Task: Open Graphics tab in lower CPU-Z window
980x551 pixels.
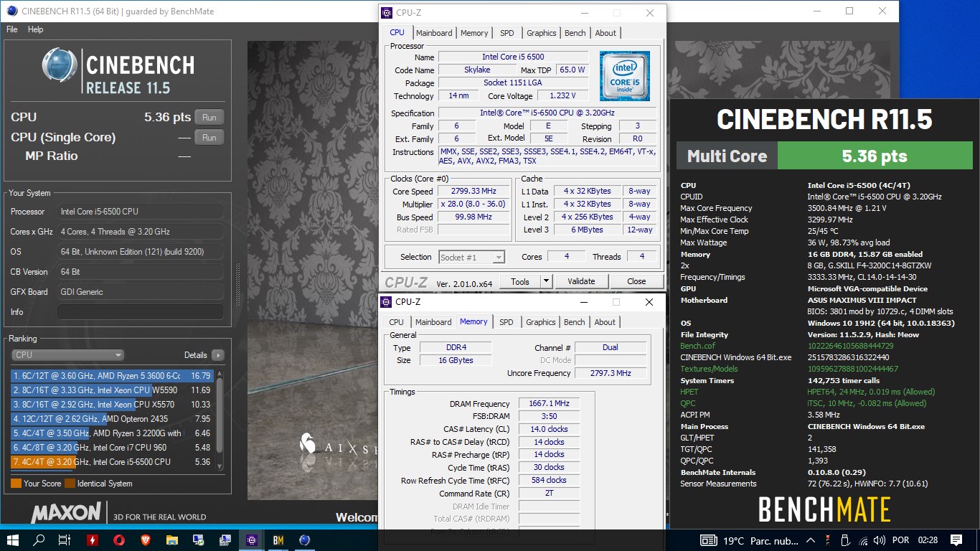Action: point(541,322)
